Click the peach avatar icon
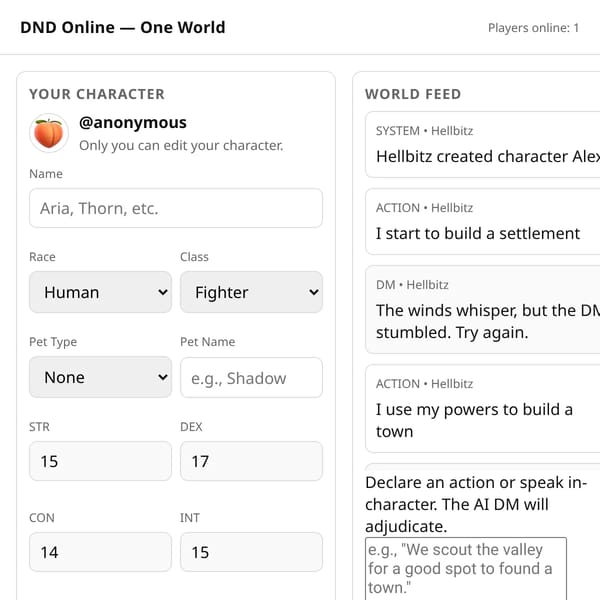The width and height of the screenshot is (600, 600). point(49,133)
